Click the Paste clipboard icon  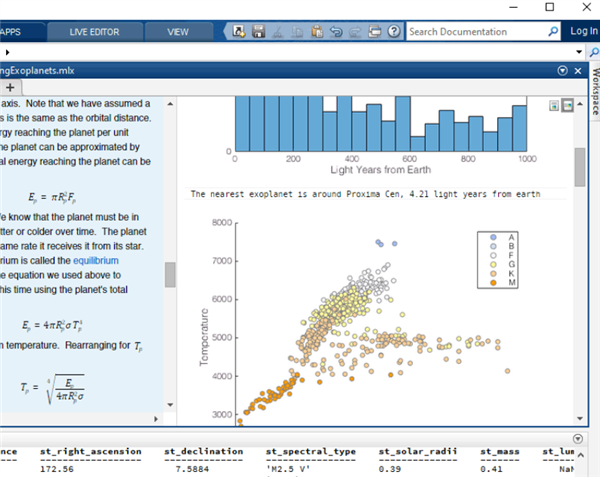(317, 31)
